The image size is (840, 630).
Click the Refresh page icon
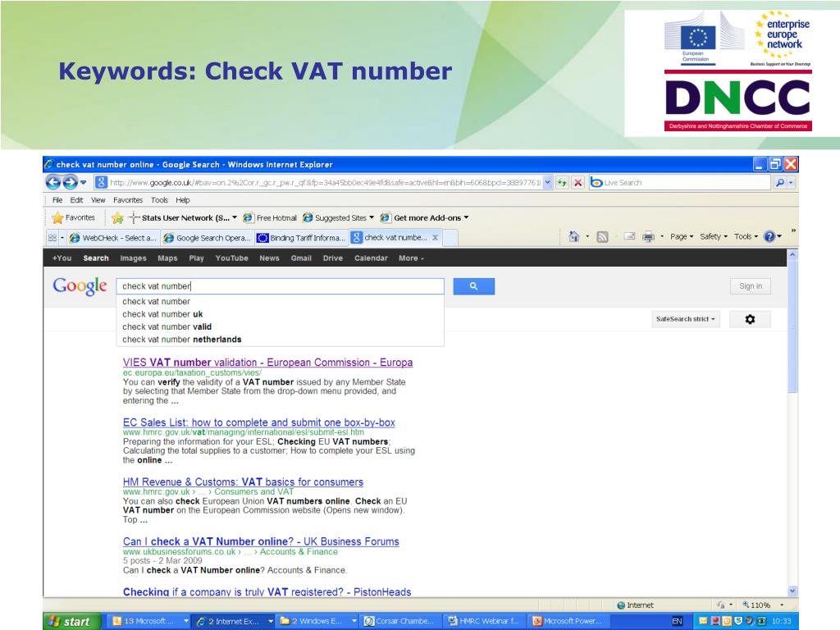tap(561, 183)
